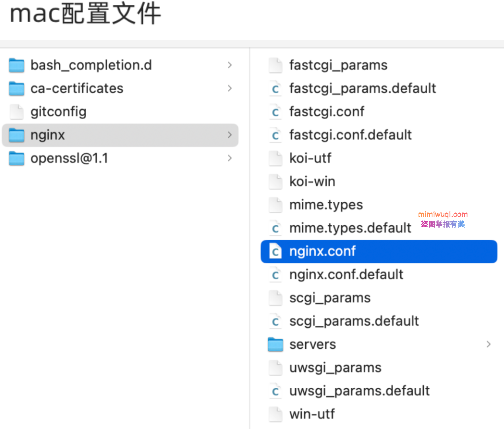Click the gitconfig file icon

[x=17, y=112]
